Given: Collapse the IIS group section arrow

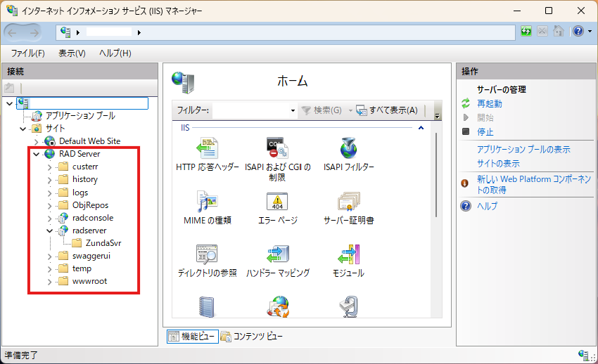Looking at the screenshot, I should [x=421, y=128].
